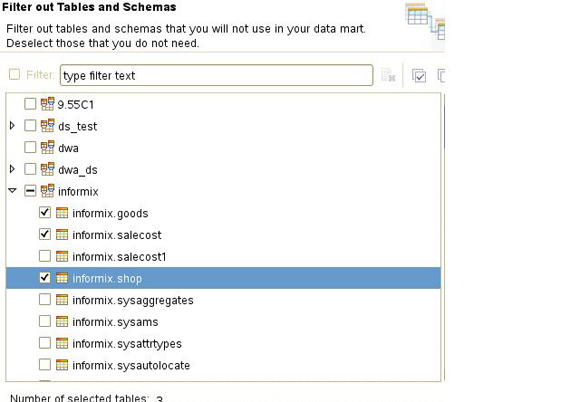Click into the type filter text field

tap(216, 75)
